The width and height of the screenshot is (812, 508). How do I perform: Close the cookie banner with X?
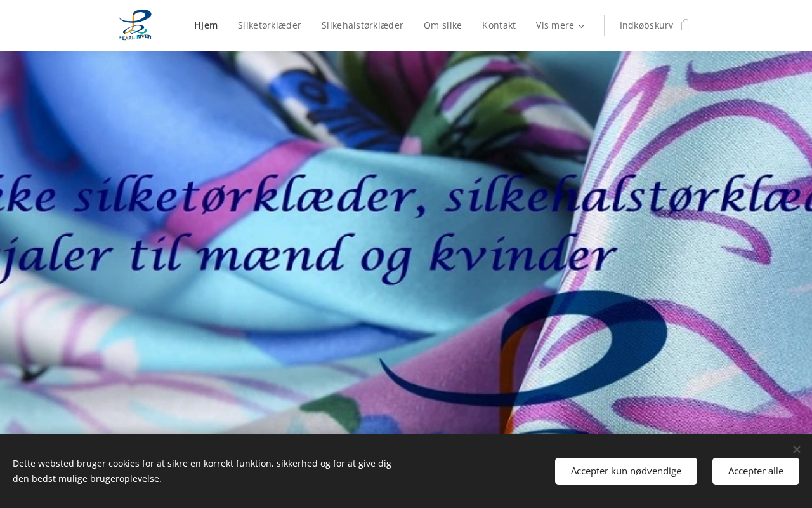pos(796,450)
